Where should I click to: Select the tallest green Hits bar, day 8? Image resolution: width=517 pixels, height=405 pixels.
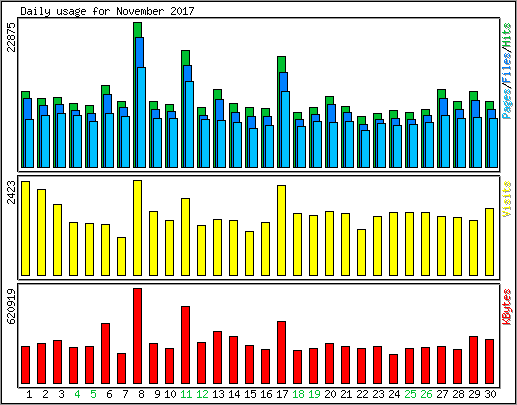(137, 30)
